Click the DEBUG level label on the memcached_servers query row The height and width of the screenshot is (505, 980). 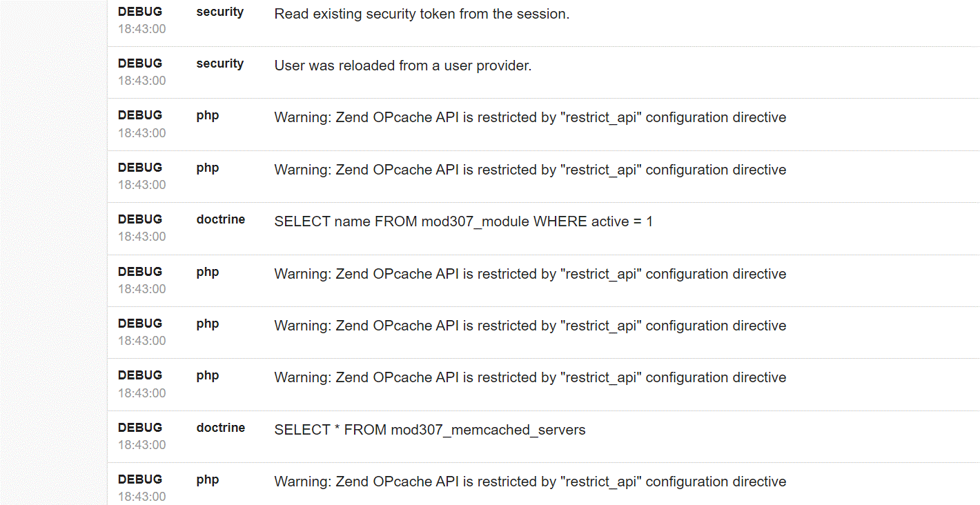tap(140, 428)
